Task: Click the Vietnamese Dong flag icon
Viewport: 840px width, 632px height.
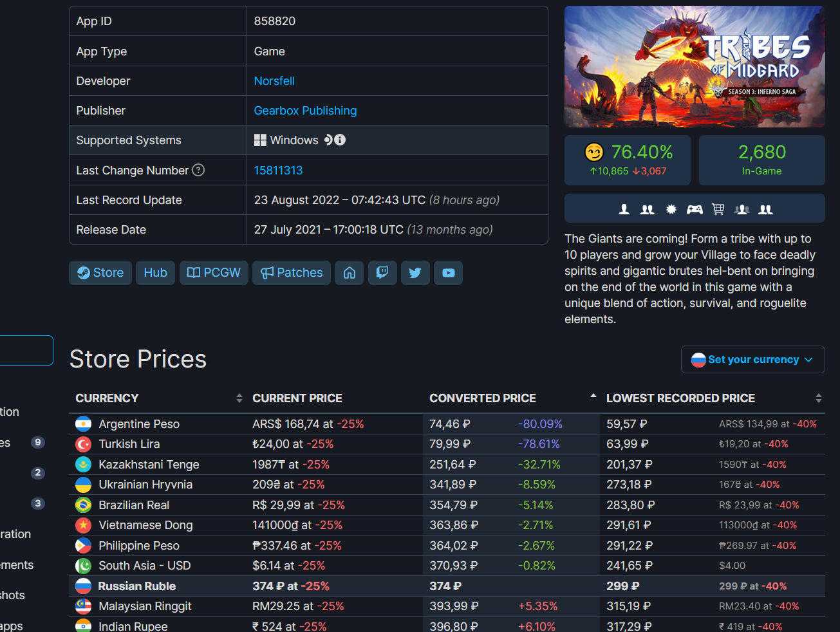Action: (83, 525)
